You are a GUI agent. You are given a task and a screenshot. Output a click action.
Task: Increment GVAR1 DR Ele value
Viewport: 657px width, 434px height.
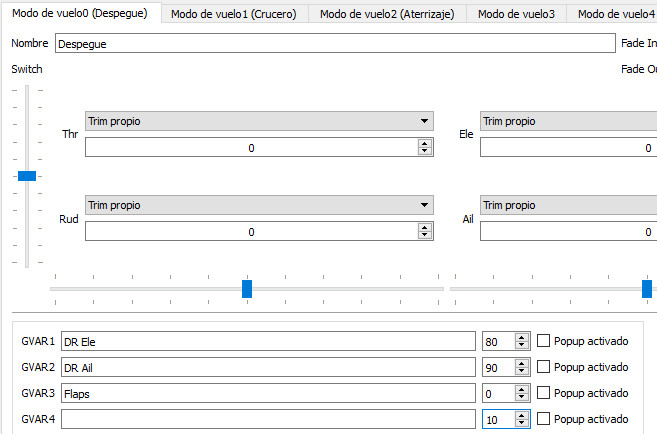(x=521, y=337)
